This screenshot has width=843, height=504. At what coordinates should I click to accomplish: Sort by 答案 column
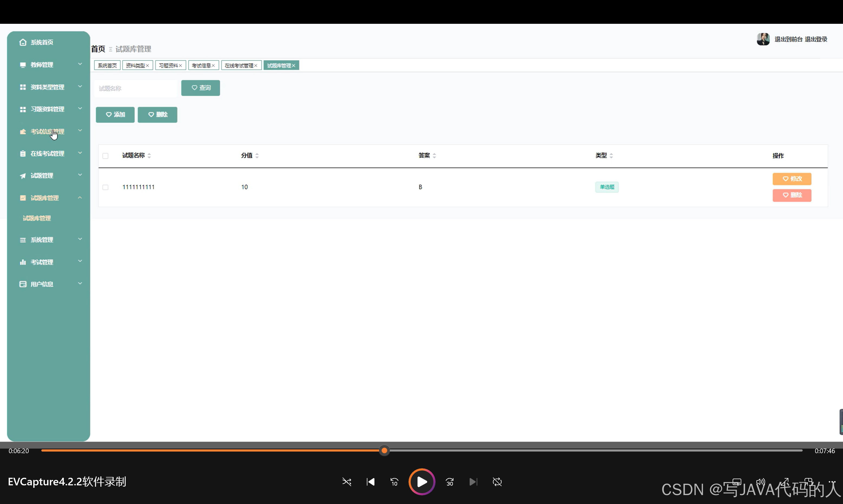[x=434, y=155]
